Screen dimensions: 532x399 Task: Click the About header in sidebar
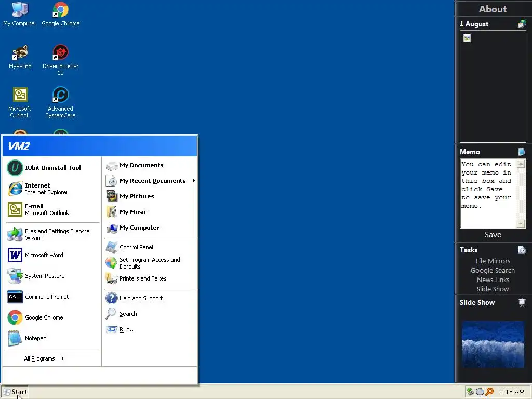click(x=493, y=9)
